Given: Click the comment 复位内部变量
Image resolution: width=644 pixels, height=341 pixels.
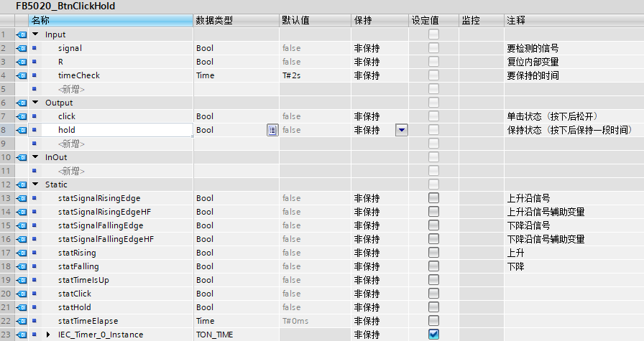Looking at the screenshot, I should 533,62.
